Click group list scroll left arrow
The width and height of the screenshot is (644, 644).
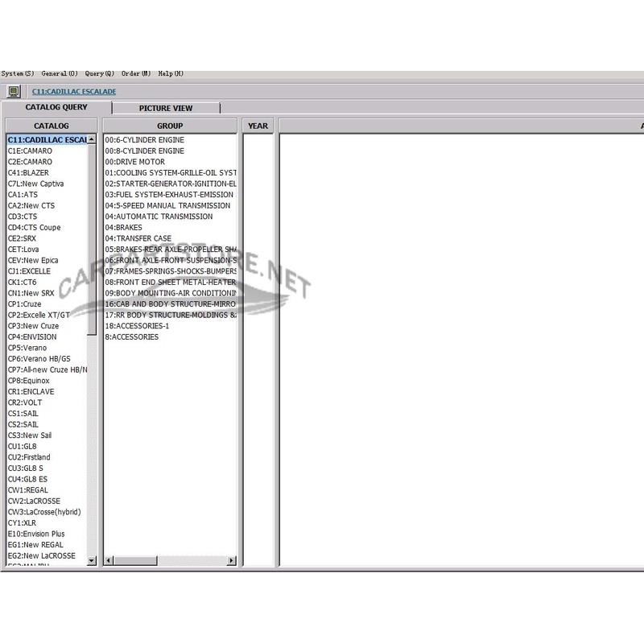[109, 560]
